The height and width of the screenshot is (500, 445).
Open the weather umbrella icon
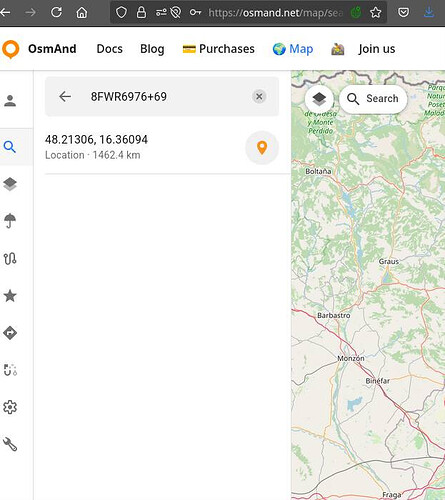click(x=10, y=221)
